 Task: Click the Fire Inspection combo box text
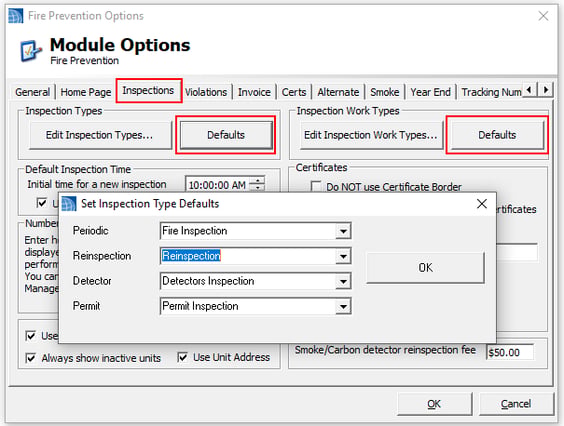coord(195,231)
